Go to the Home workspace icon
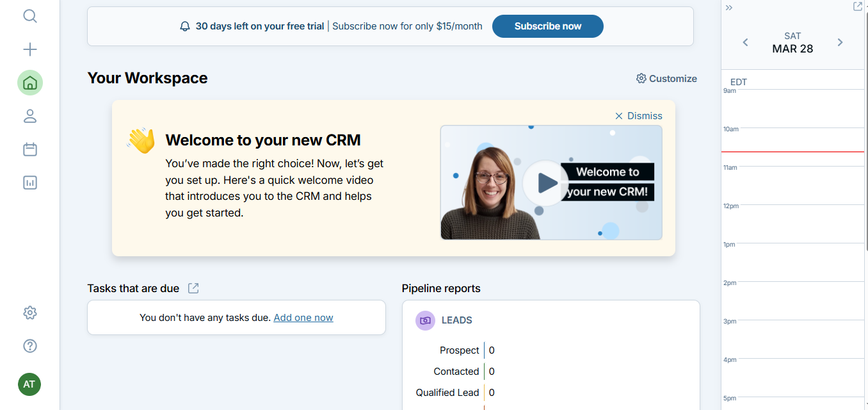This screenshot has height=410, width=868. point(30,83)
